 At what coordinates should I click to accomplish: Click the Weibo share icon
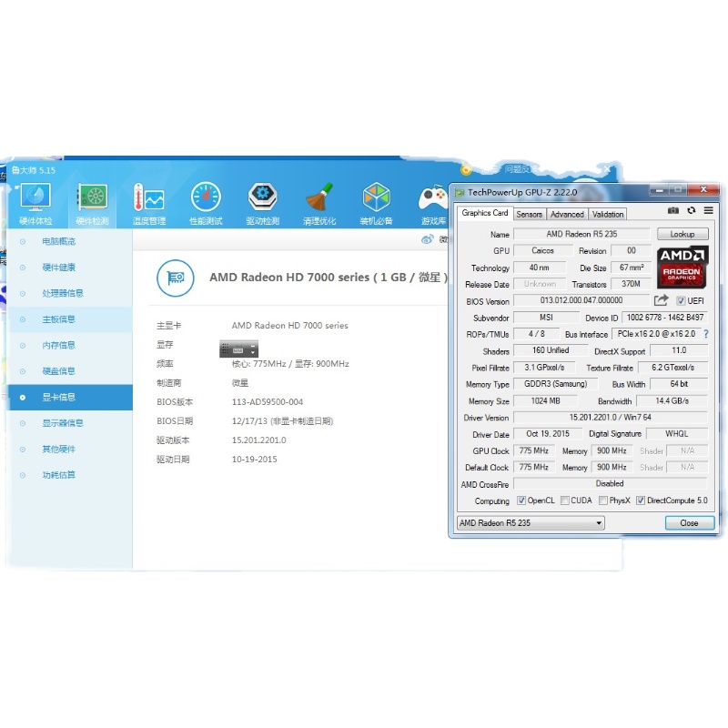[x=427, y=239]
